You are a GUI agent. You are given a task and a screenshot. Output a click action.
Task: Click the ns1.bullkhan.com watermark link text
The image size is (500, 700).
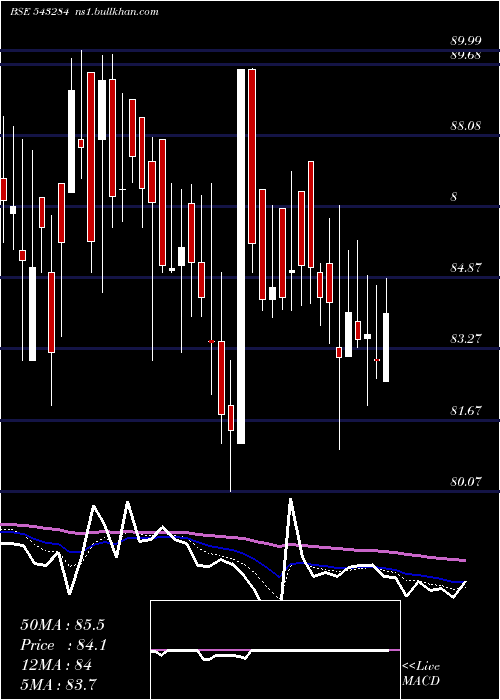click(x=117, y=12)
